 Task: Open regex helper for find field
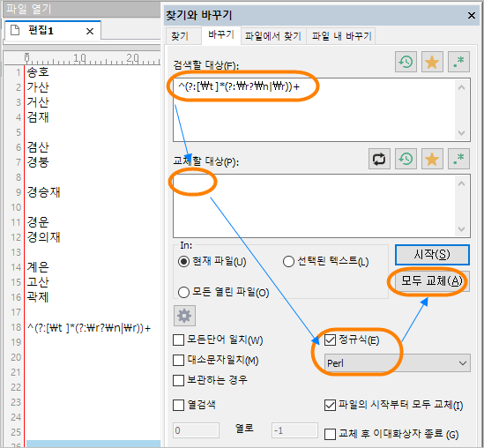[x=458, y=62]
